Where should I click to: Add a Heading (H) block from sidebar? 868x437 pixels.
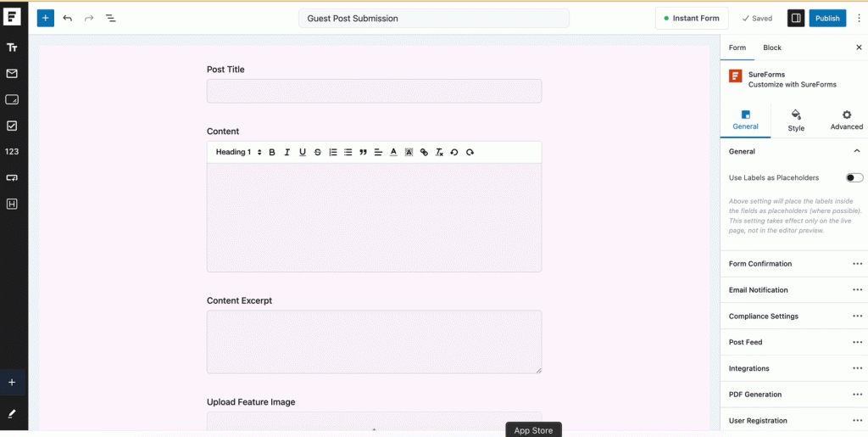12,204
